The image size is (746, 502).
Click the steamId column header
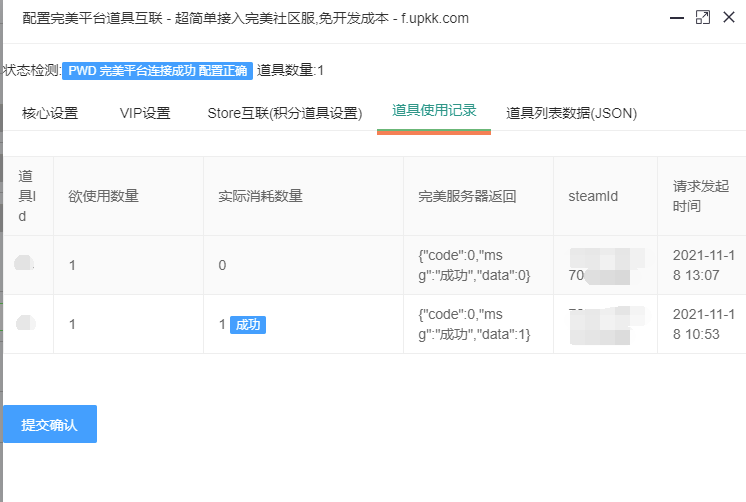click(x=593, y=196)
